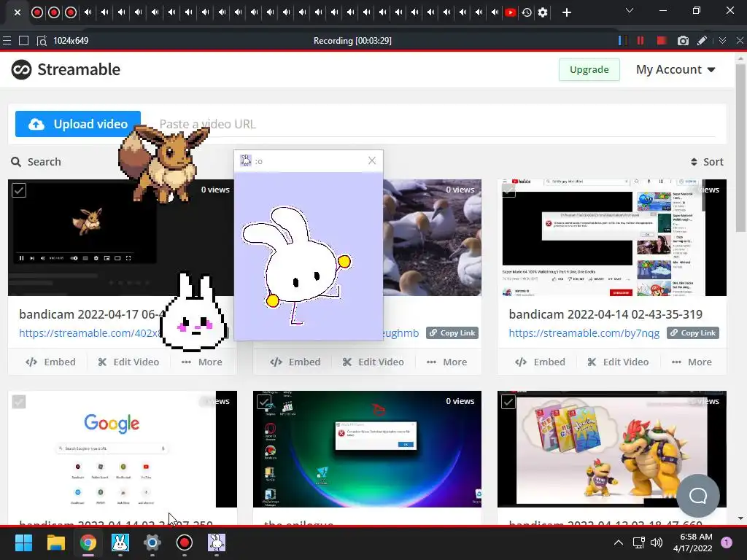Click the bunny icon in popup title bar

(x=246, y=160)
